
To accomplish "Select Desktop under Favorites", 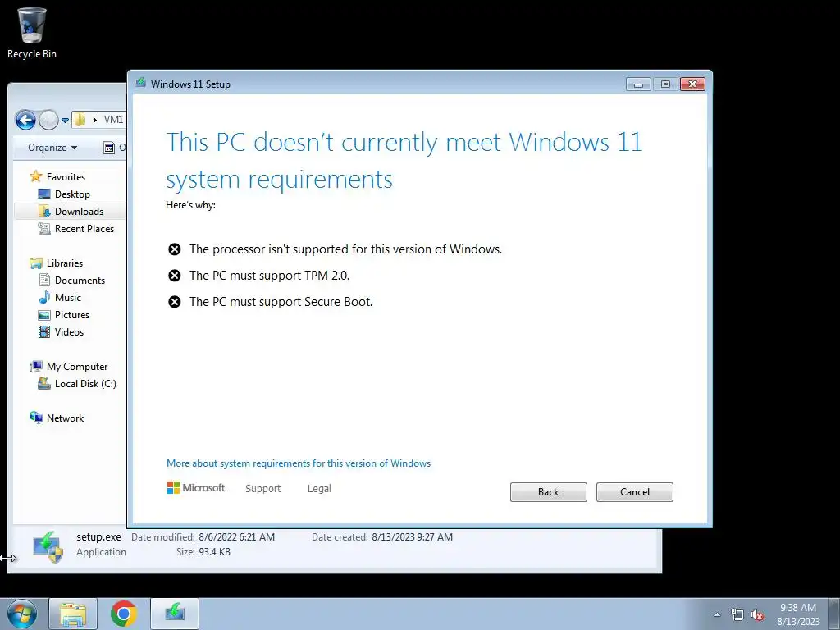I will coord(72,194).
